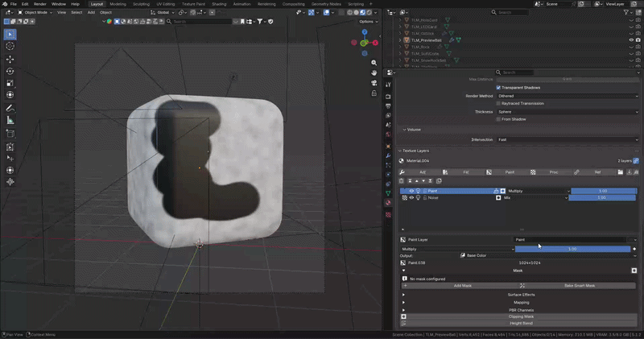Click the duplicate layer icon
Image resolution: width=644 pixels, height=339 pixels.
(439, 181)
